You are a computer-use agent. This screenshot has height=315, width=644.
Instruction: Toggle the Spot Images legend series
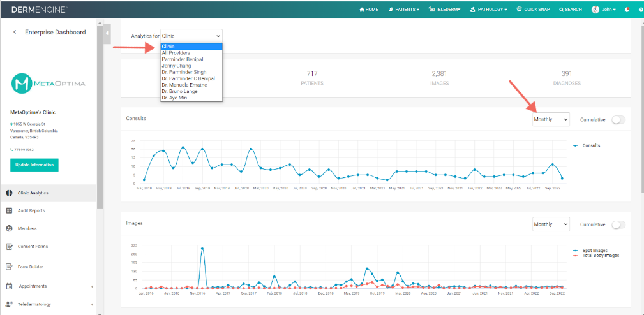590,250
